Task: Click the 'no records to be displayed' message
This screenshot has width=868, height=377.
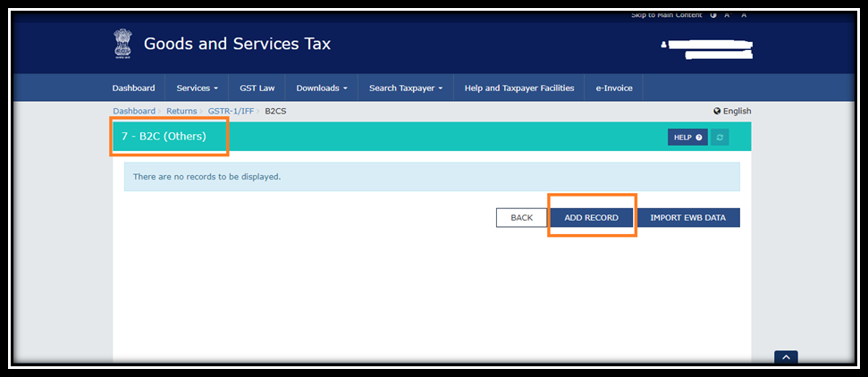Action: tap(207, 177)
